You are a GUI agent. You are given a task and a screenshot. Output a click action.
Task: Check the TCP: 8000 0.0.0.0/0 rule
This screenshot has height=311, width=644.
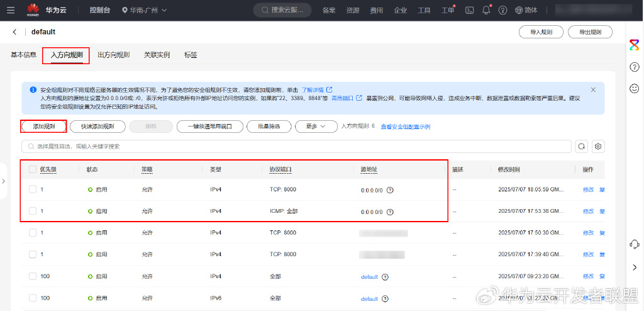click(33, 189)
